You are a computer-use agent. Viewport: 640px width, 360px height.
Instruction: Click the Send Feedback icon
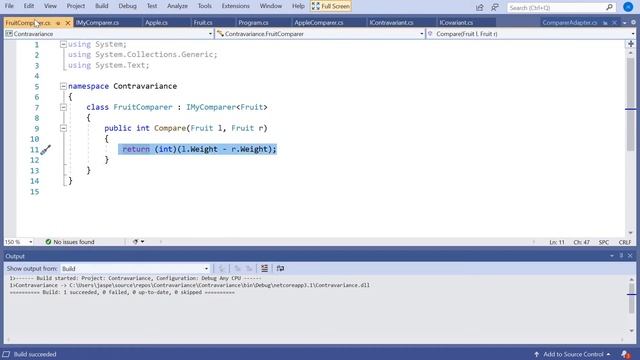coord(495,7)
